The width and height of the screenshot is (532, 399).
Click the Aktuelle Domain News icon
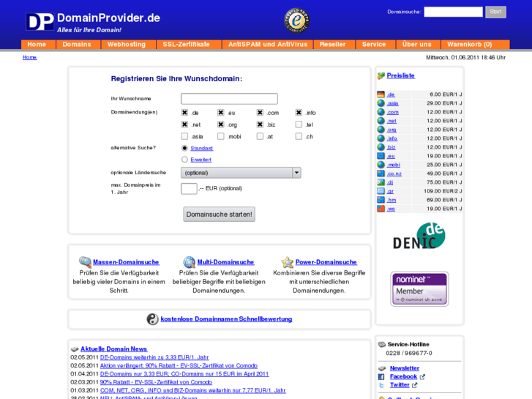coord(75,349)
